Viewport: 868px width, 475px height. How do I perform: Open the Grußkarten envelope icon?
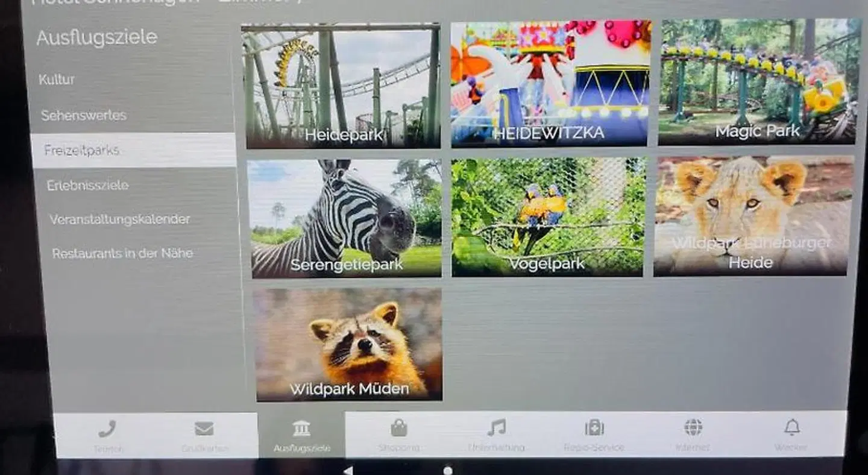[x=204, y=429]
